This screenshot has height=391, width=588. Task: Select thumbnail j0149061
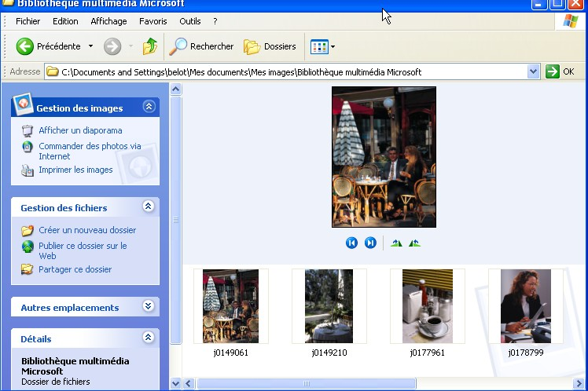click(x=230, y=306)
